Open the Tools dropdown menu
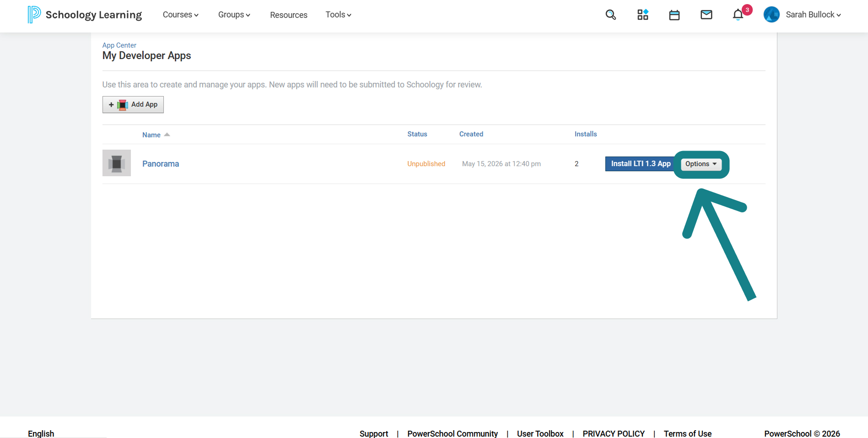868x438 pixels. 338,15
